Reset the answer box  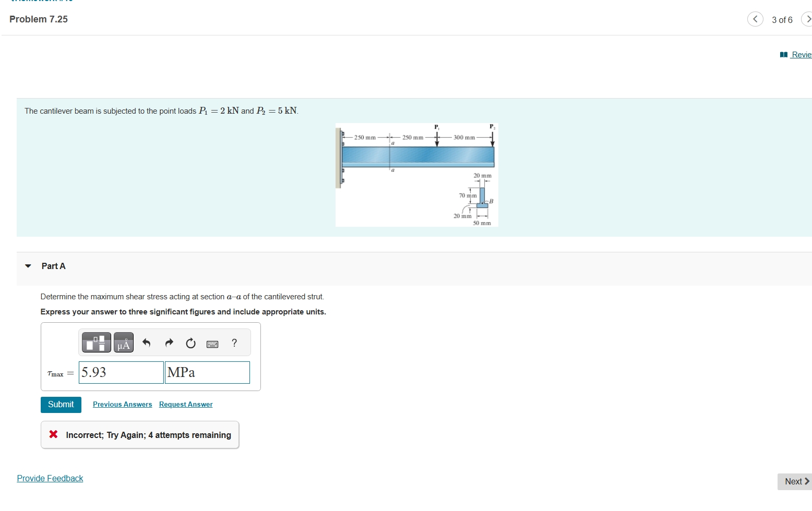coord(191,343)
